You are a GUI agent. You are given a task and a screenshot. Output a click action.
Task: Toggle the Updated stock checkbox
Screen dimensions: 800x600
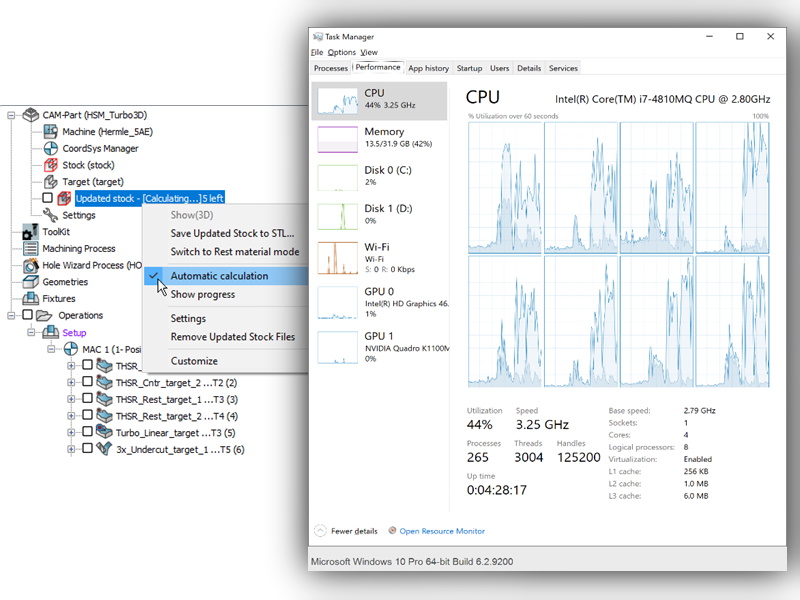click(x=47, y=198)
